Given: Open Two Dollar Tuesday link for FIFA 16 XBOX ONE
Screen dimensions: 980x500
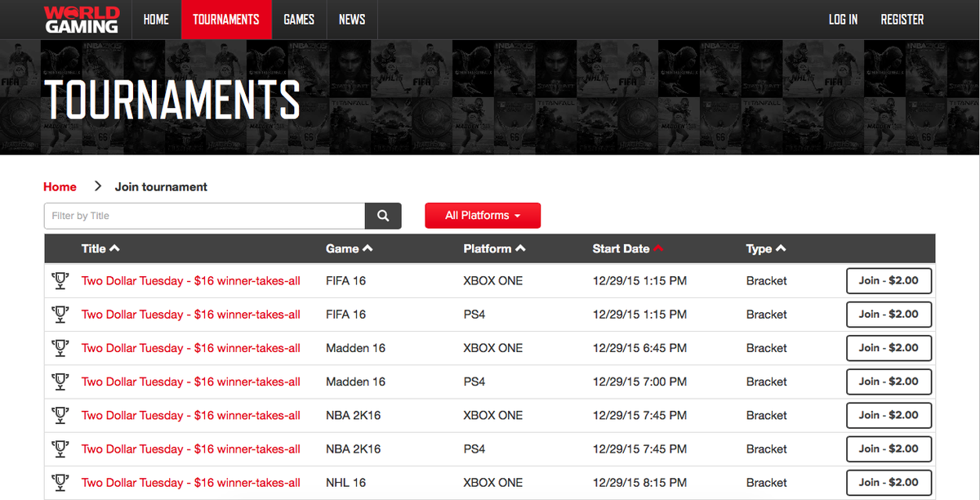Looking at the screenshot, I should click(191, 281).
